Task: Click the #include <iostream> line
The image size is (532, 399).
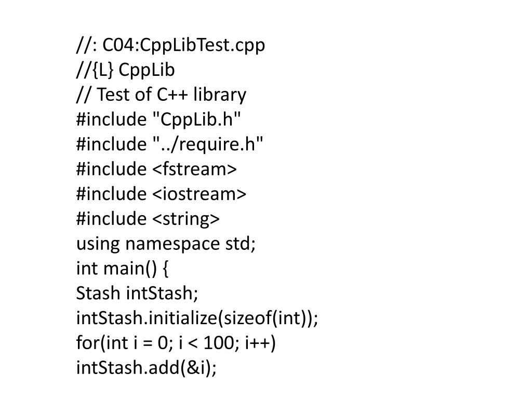Action: tap(161, 194)
